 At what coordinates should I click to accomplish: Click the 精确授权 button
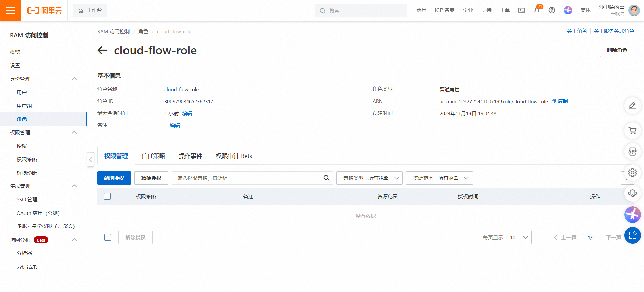click(x=151, y=178)
